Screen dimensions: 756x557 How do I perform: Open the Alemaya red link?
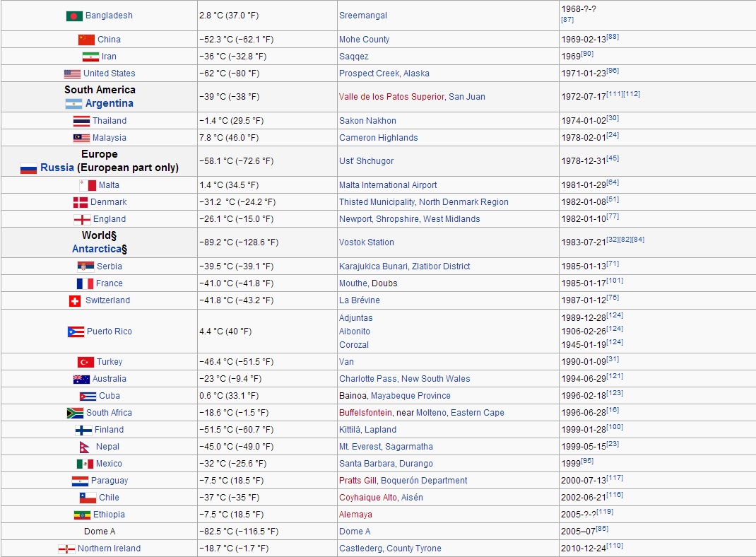(x=355, y=515)
